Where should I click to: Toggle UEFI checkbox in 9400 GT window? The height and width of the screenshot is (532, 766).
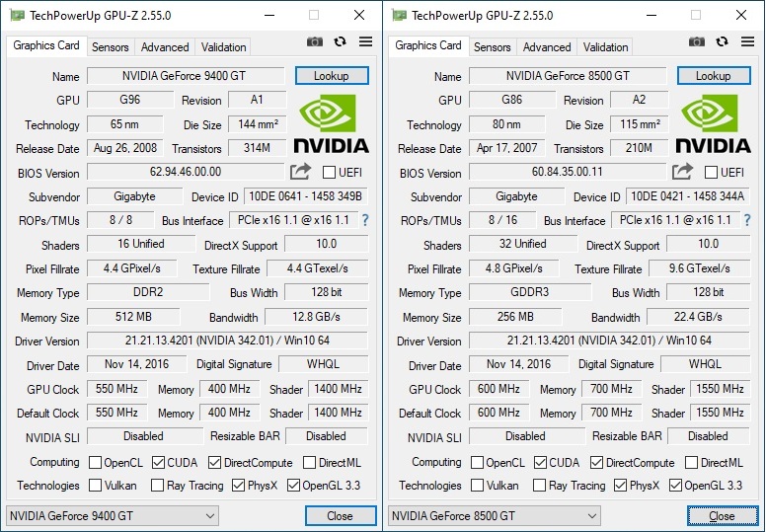(x=330, y=173)
